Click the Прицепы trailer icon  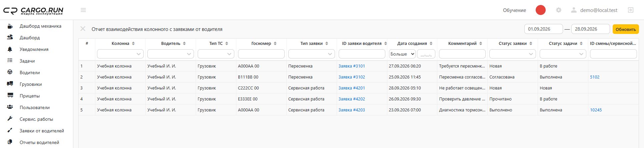tap(10, 96)
